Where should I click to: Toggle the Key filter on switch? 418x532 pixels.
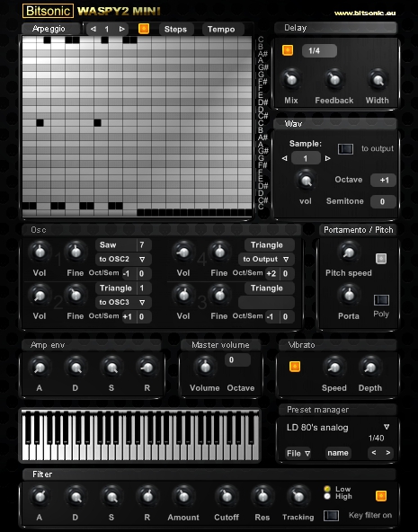coord(331,516)
